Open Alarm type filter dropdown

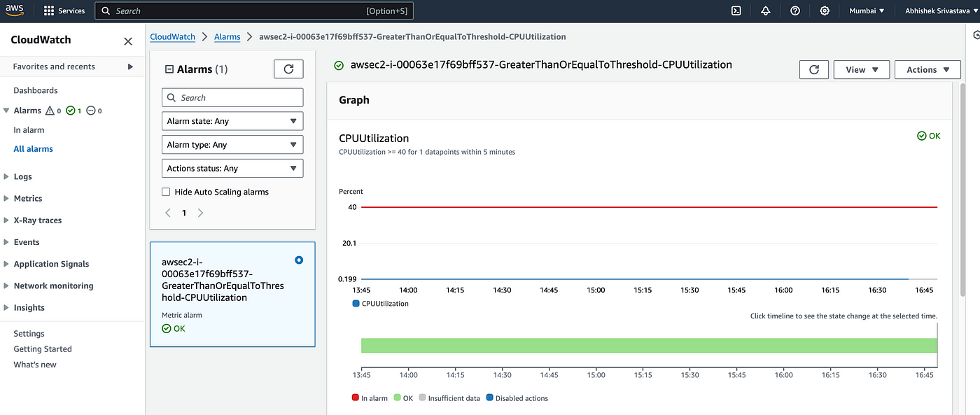tap(232, 145)
